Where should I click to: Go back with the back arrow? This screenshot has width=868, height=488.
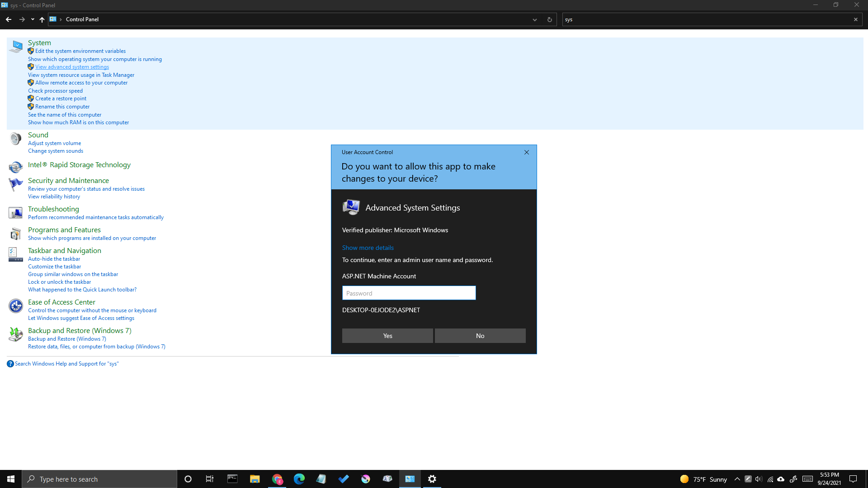point(9,19)
